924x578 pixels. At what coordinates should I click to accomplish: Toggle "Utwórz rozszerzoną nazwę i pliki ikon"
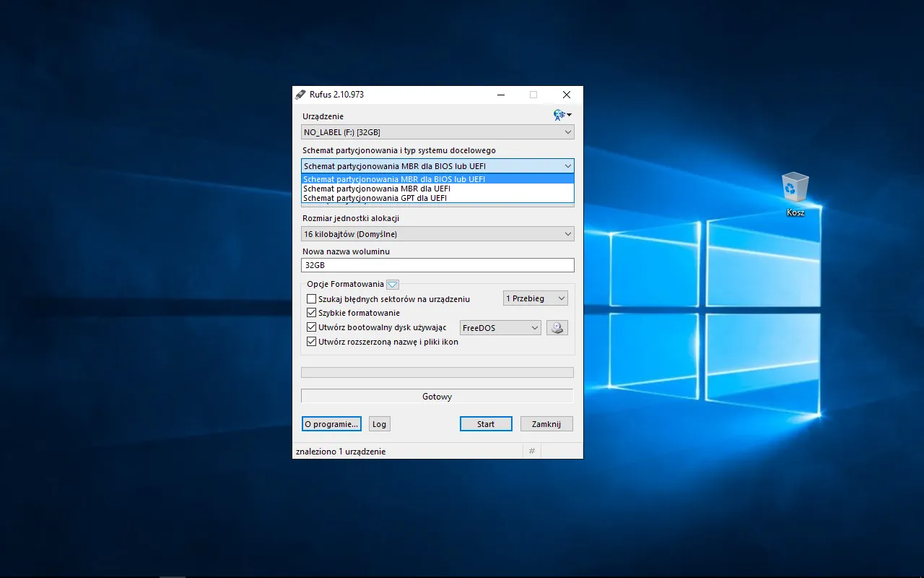pos(312,342)
